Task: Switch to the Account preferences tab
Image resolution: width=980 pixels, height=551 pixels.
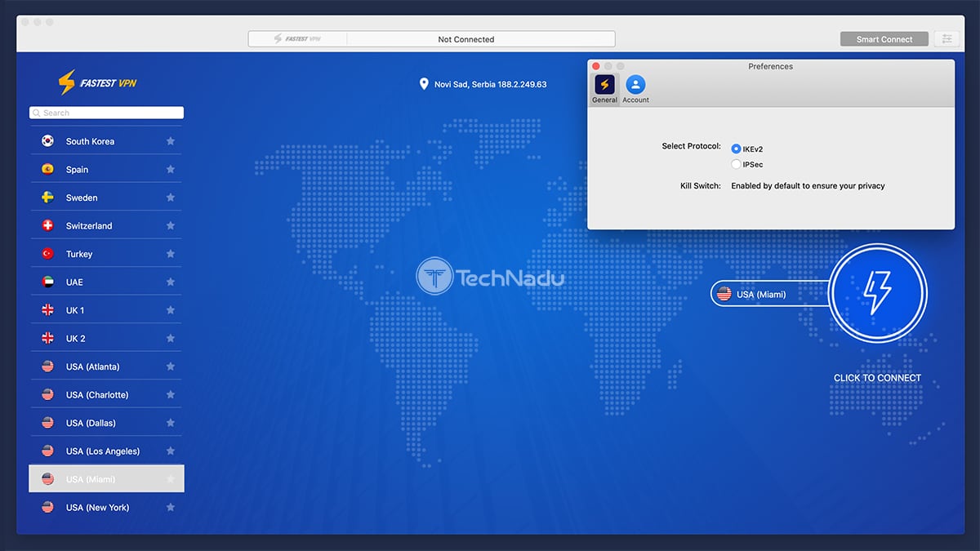Action: 635,89
